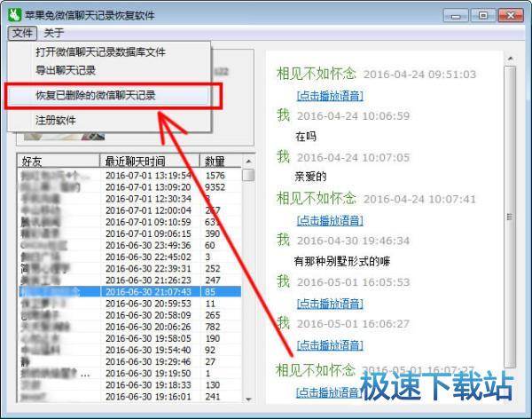Sort by 数量 column header
The image size is (532, 419).
point(221,161)
